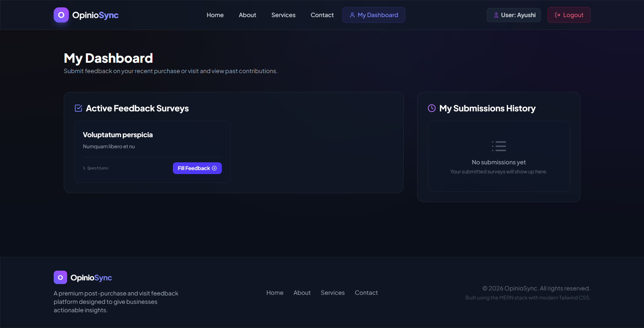Click the OpinioSync logo icon in header
The height and width of the screenshot is (328, 644).
coord(61,15)
